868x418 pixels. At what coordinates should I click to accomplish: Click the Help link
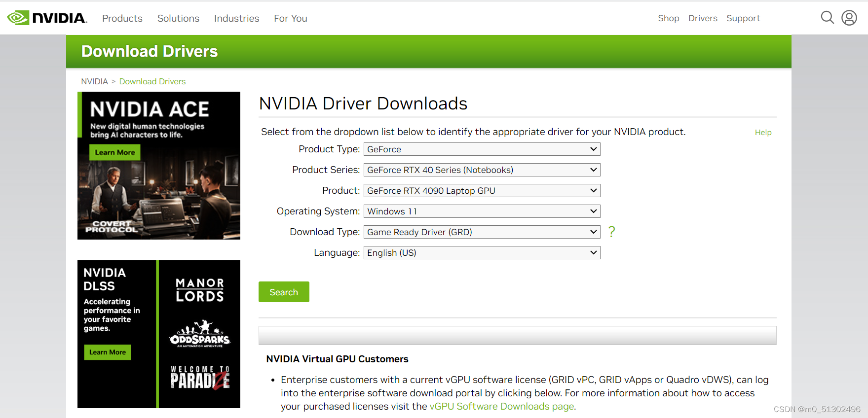[763, 132]
